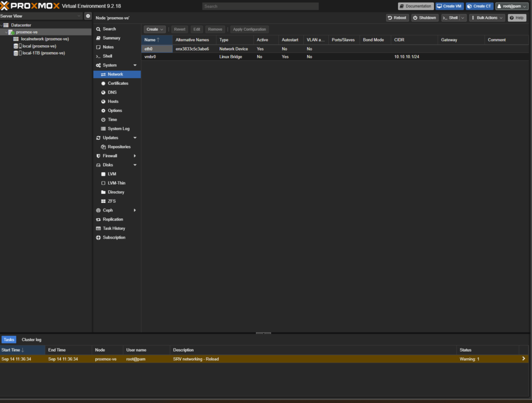Screen dimensions: 532x403
Task: Select Network menu item
Action: tap(117, 74)
